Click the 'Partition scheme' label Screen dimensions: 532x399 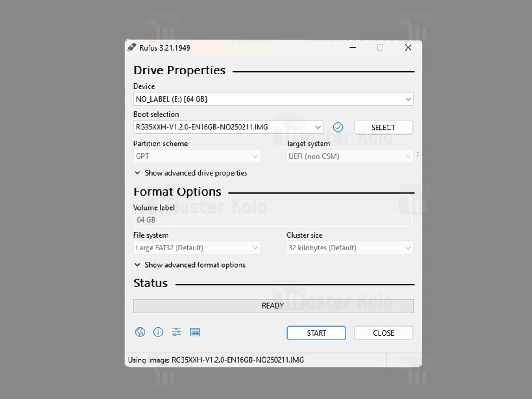(160, 144)
